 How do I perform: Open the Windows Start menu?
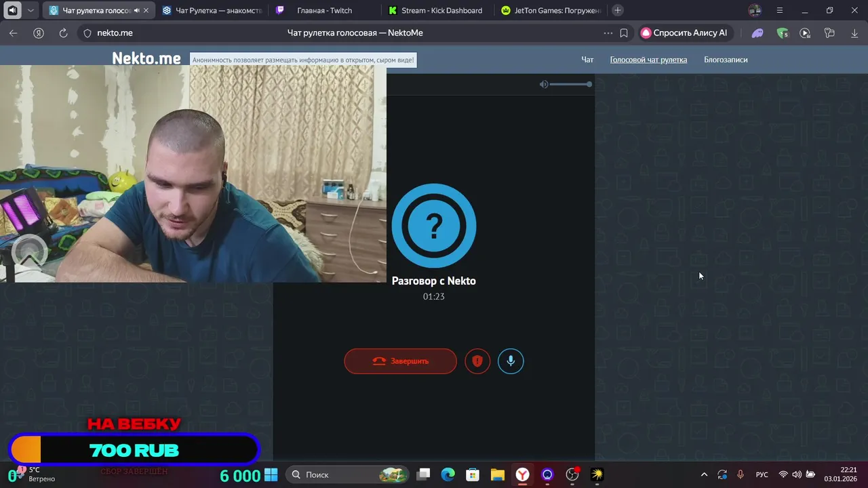[271, 474]
